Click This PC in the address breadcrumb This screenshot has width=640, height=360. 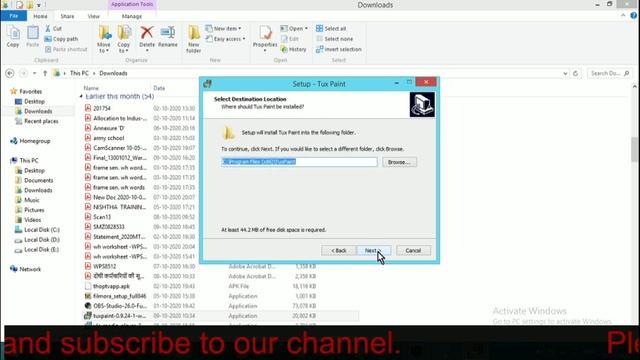pyautogui.click(x=79, y=73)
